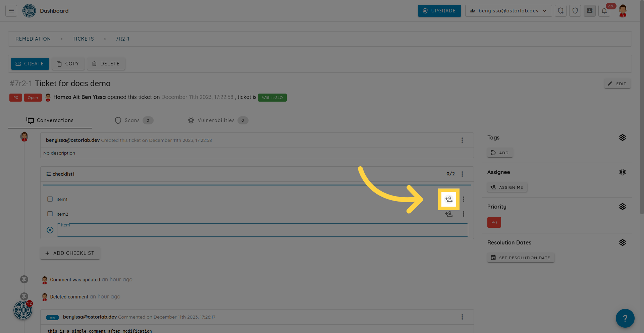This screenshot has width=644, height=333.
Task: Open the Assignee settings gear
Action: point(622,172)
